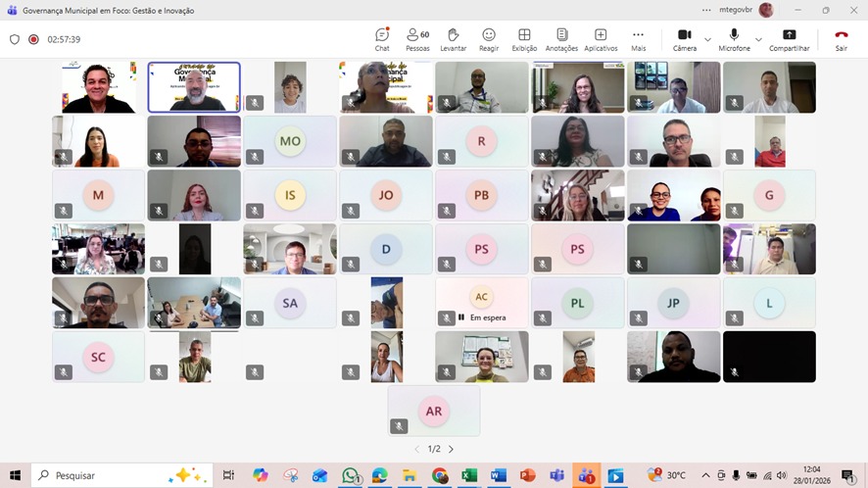The height and width of the screenshot is (488, 868).
Task: Toggle the Microfone mute state
Action: (734, 39)
